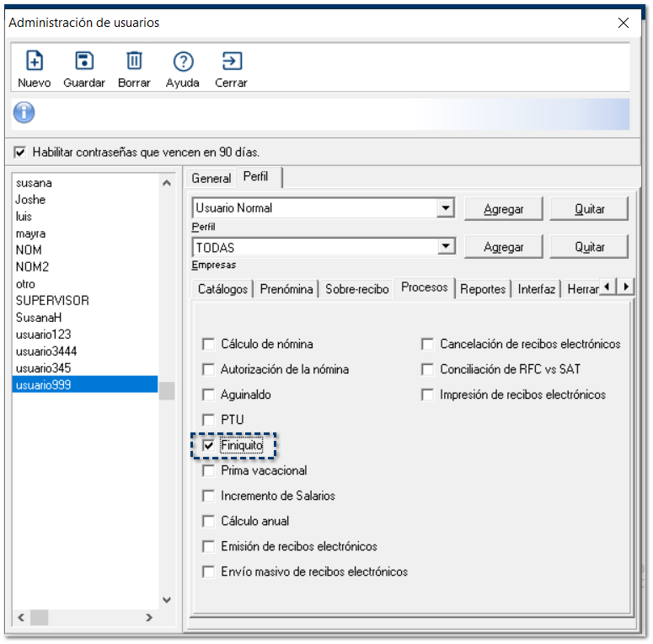
Task: Click user list scroll-right arrow
Action: [x=149, y=617]
